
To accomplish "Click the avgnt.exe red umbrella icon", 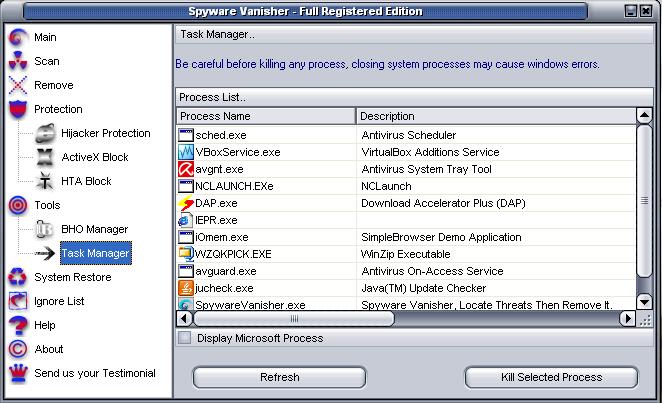I will pos(186,169).
